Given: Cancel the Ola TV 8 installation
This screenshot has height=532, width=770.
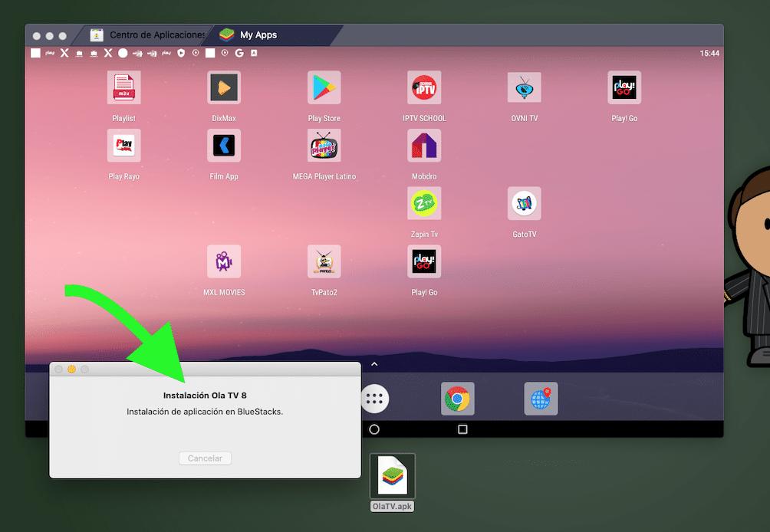Looking at the screenshot, I should tap(205, 458).
